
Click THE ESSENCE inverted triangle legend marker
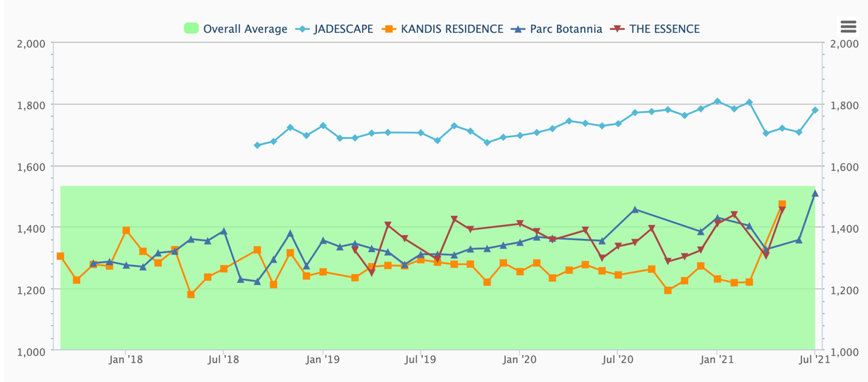(x=617, y=29)
